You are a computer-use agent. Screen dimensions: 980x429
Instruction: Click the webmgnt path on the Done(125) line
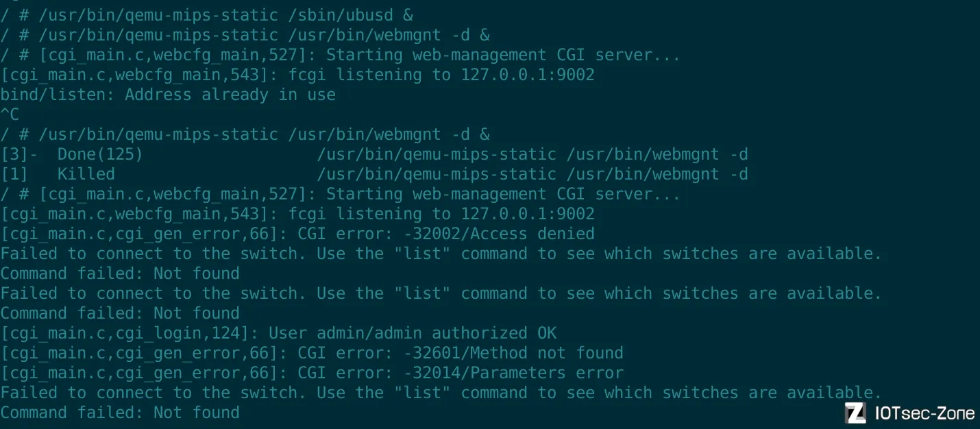pos(532,154)
